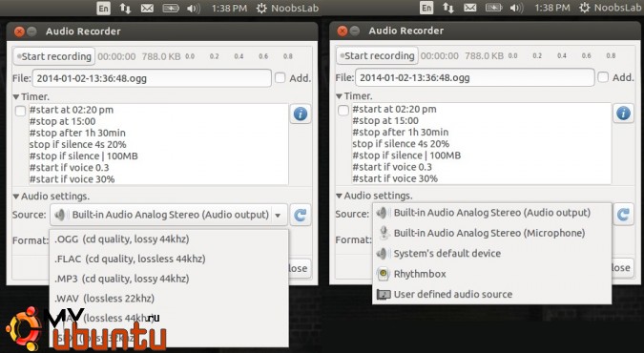Enable the timer checkbox in right window

click(x=343, y=110)
